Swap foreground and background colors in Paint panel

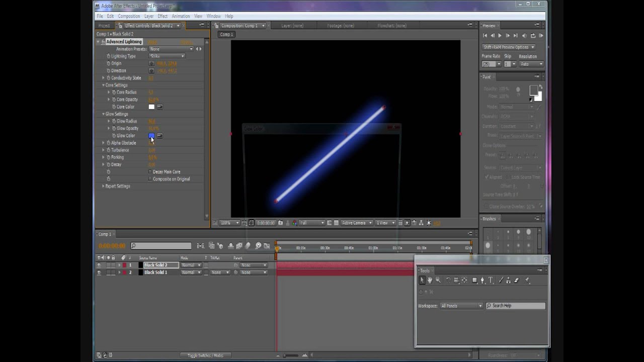tap(541, 87)
